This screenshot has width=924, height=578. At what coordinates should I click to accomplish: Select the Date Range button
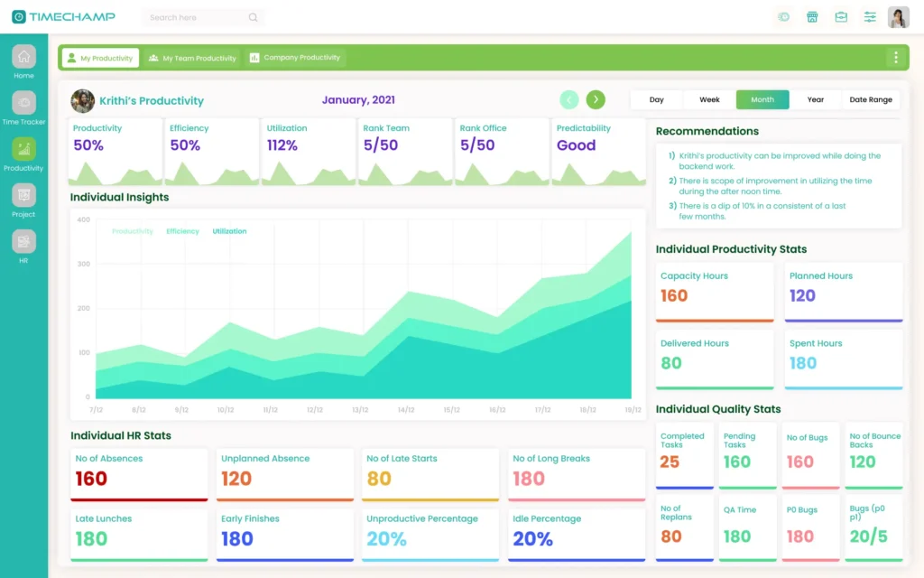click(870, 99)
